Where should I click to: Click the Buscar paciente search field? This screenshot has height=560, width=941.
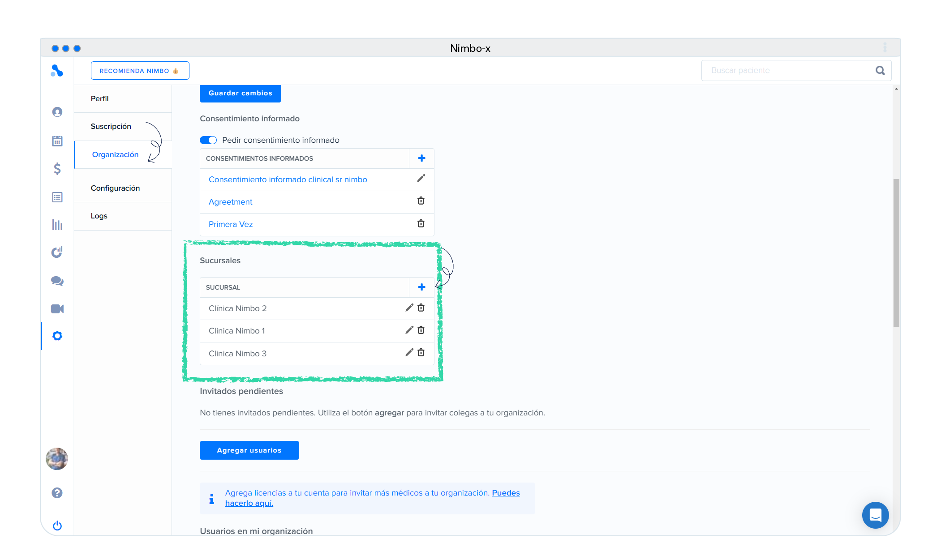pos(788,70)
